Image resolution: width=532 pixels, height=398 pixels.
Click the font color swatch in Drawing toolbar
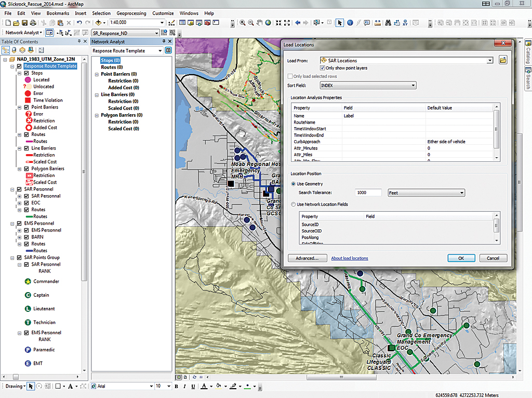click(x=204, y=387)
